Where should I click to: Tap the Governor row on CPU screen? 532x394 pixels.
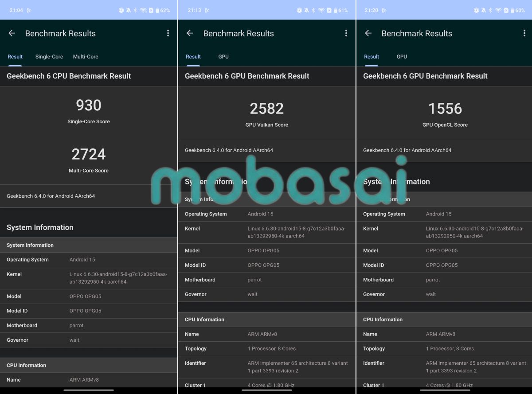pyautogui.click(x=89, y=340)
